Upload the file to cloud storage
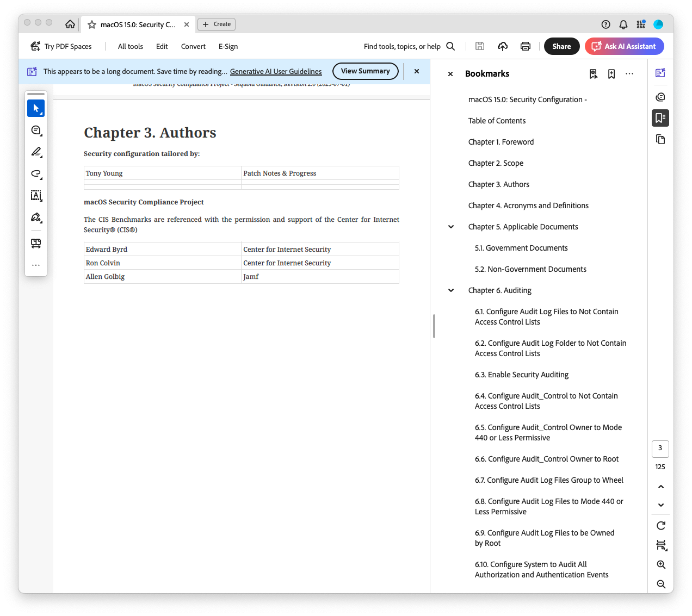 503,46
